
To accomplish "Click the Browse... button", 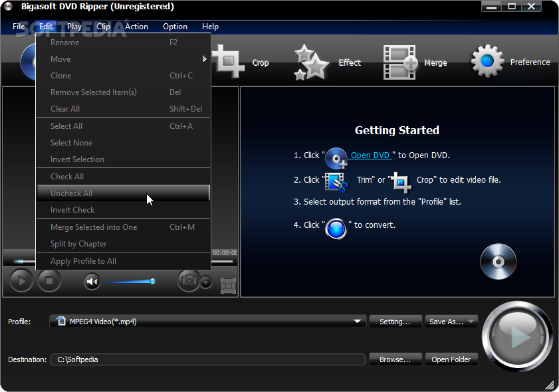I will pyautogui.click(x=395, y=359).
